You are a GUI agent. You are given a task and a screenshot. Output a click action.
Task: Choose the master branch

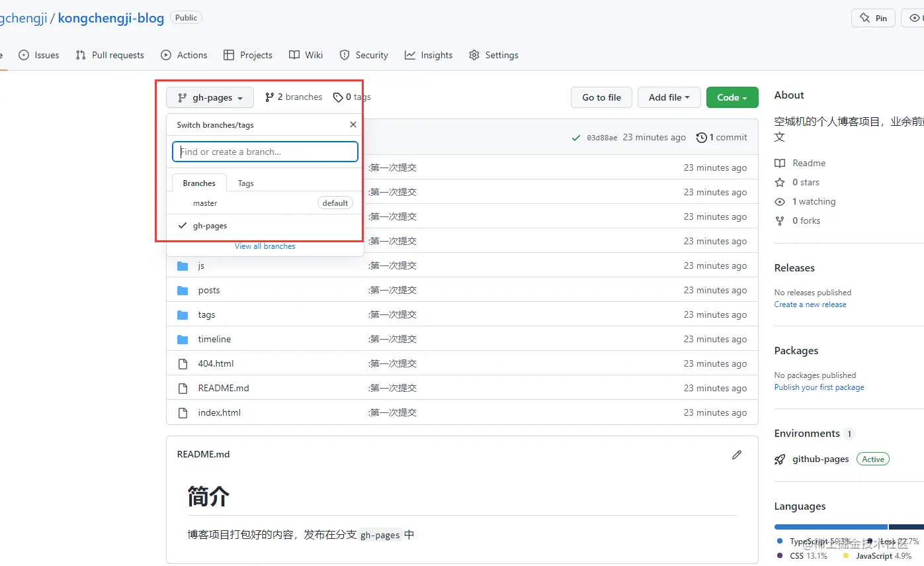click(x=265, y=203)
